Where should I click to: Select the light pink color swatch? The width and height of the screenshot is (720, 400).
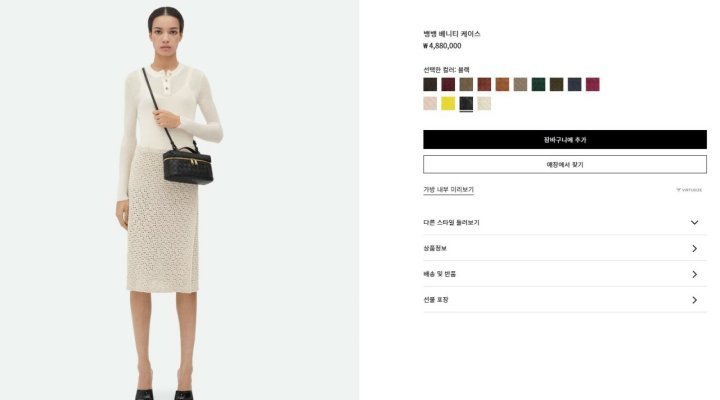[430, 103]
